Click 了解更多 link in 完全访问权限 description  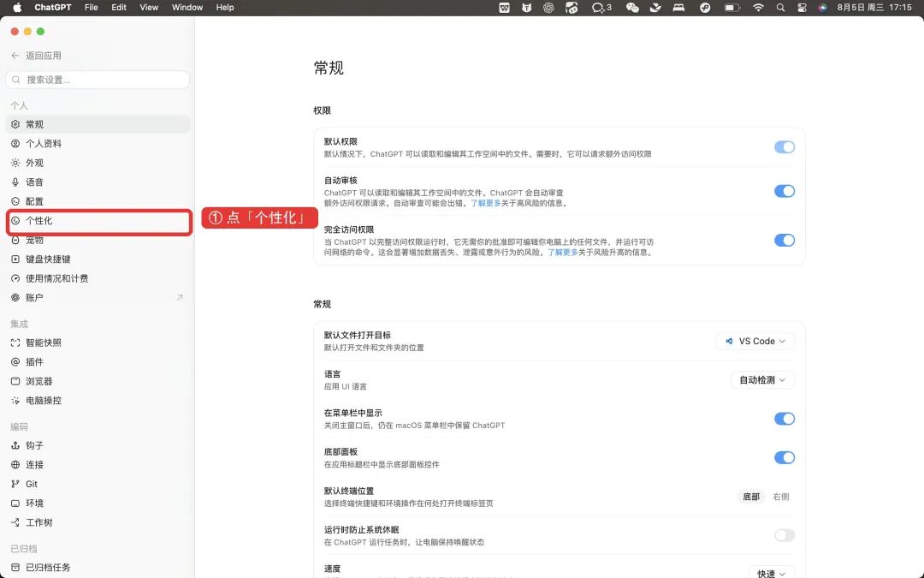coord(563,252)
